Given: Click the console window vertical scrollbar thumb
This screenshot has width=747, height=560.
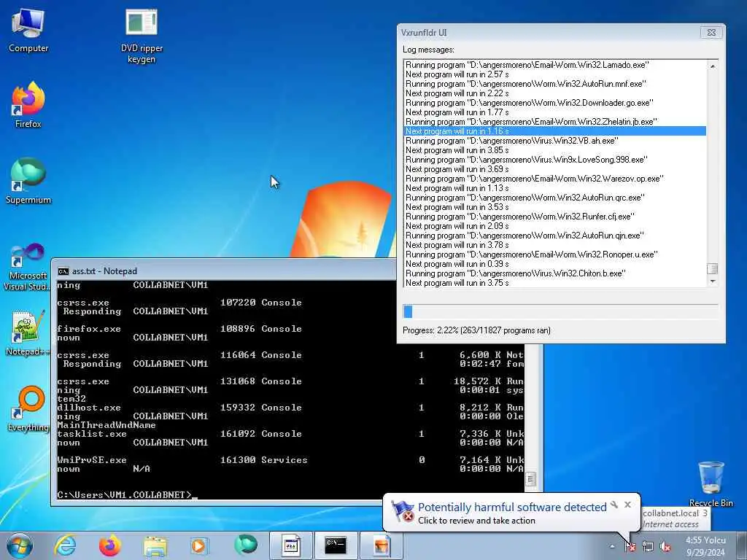Looking at the screenshot, I should (x=530, y=479).
